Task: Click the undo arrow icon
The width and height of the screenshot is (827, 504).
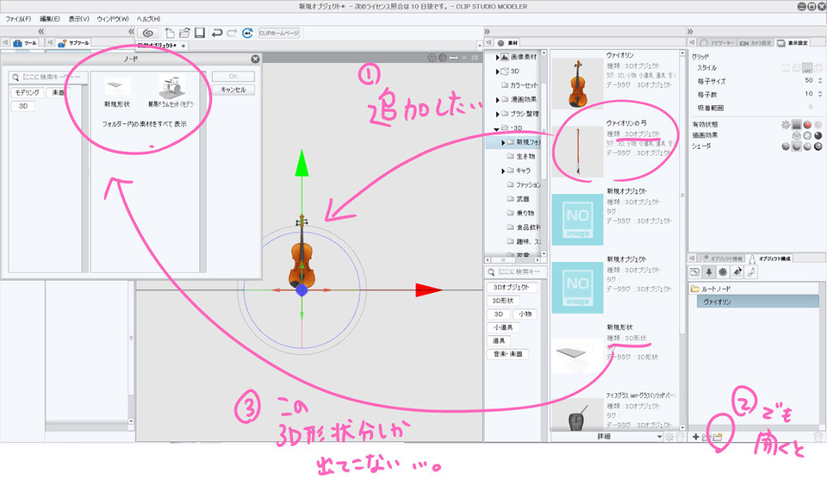Action: tap(216, 33)
